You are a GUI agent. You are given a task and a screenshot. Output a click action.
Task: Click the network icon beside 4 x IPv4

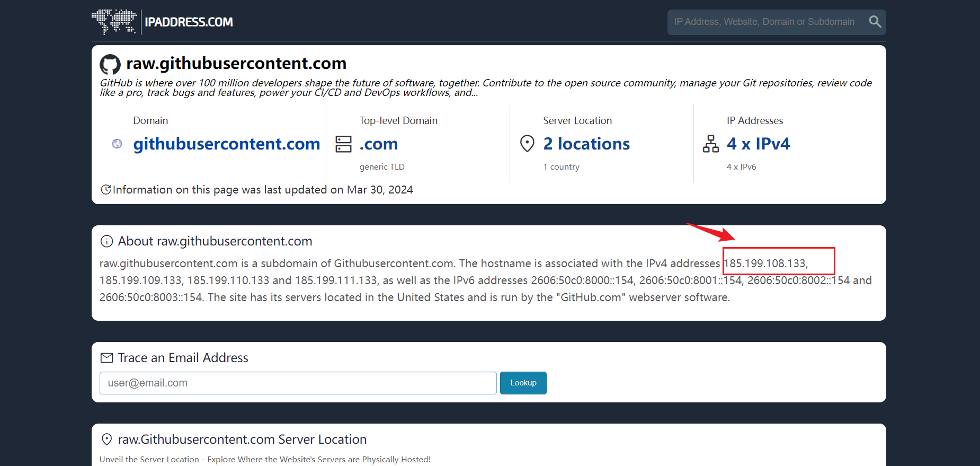tap(710, 144)
